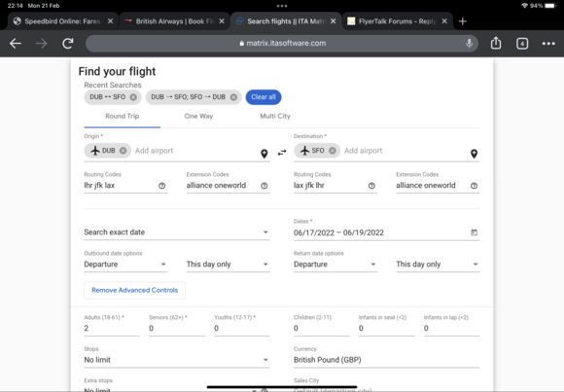Show help for origin Extension Codes
564x392 pixels.
coord(264,186)
